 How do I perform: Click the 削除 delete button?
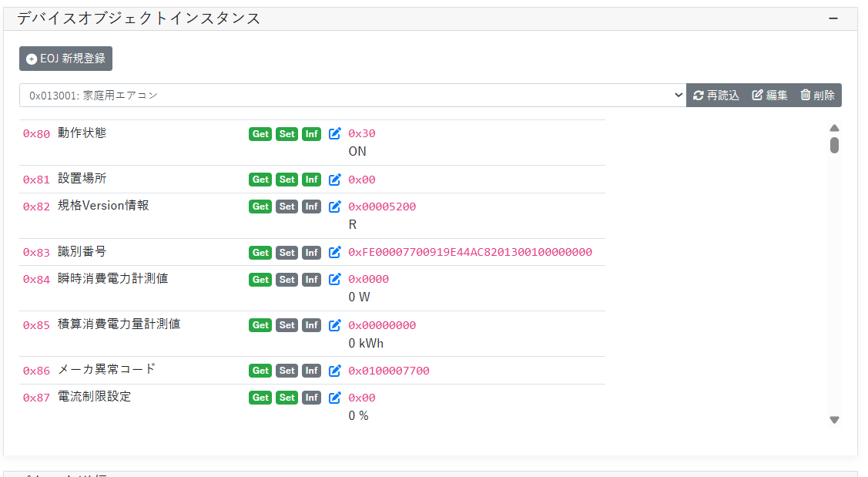coord(817,95)
